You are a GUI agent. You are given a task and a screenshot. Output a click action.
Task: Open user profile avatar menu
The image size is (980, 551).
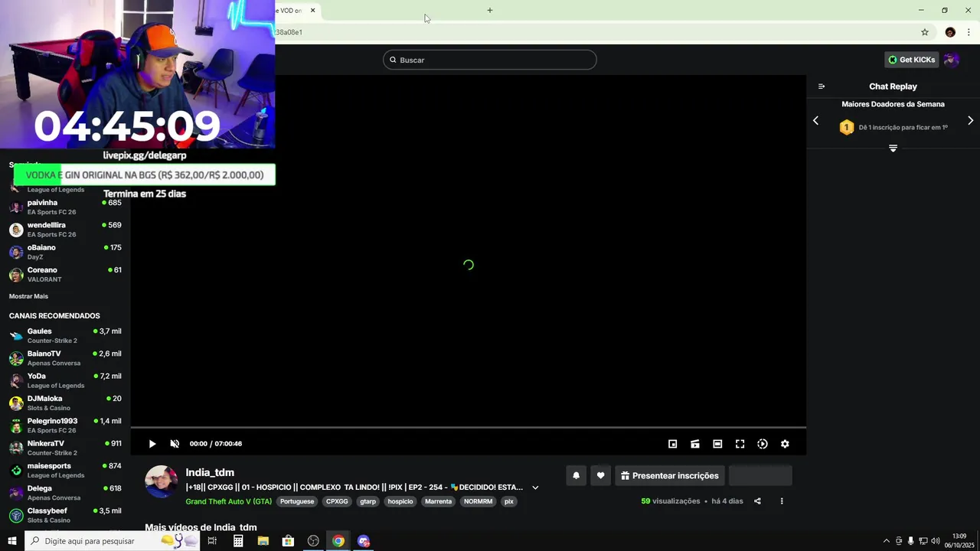coord(952,60)
